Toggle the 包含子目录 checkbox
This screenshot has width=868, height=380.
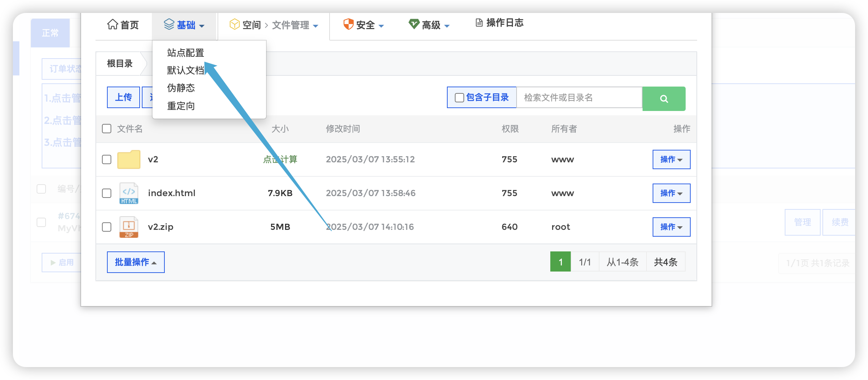click(459, 98)
